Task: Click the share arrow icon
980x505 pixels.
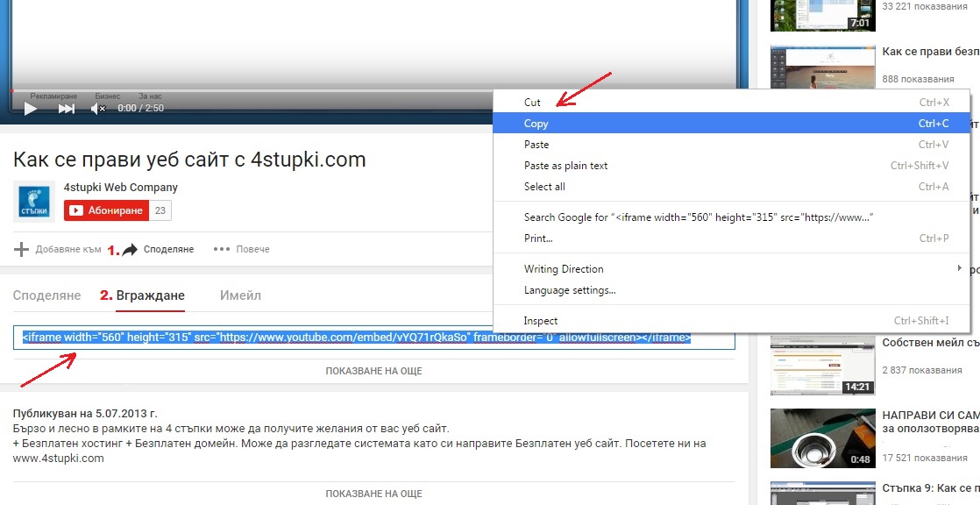Action: pyautogui.click(x=130, y=249)
